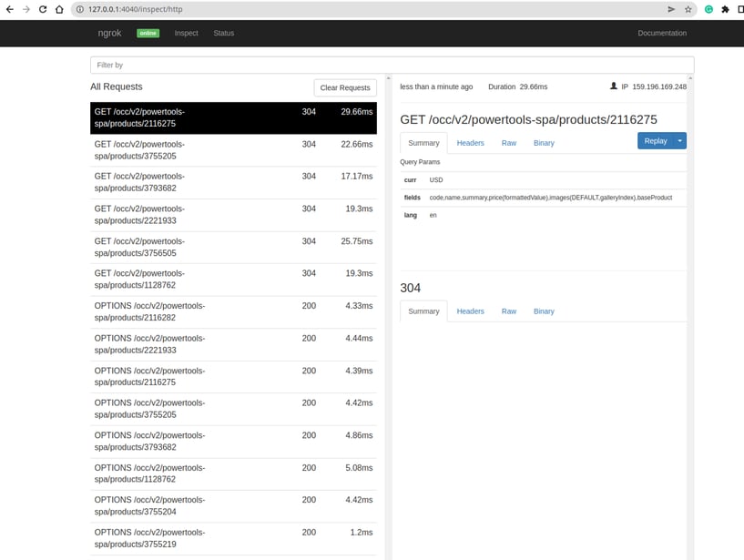Open the Status page in navbar
The width and height of the screenshot is (744, 560).
click(x=223, y=33)
